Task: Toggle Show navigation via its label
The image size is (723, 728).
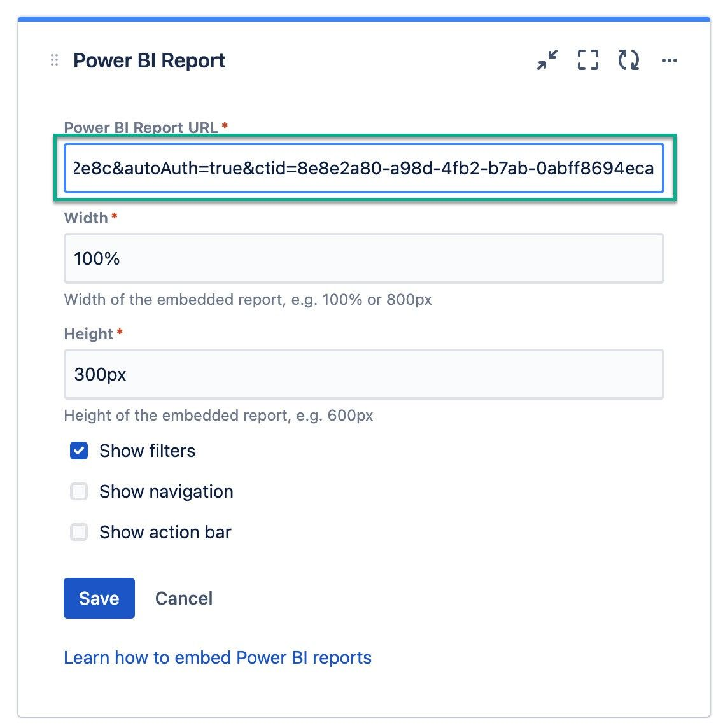Action: [165, 491]
